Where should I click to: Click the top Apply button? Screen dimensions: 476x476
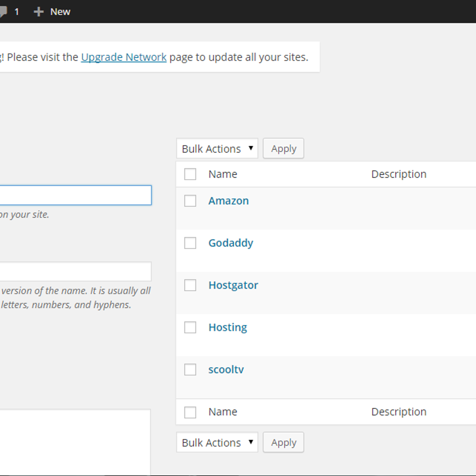coord(284,148)
